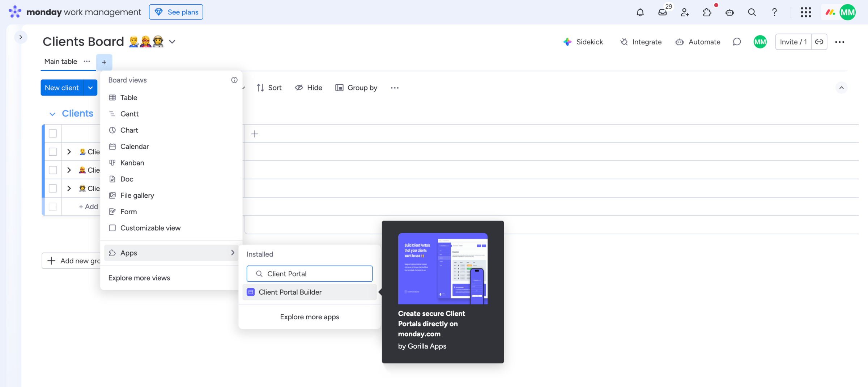Click the See plans button
Image resolution: width=868 pixels, height=387 pixels.
pyautogui.click(x=176, y=12)
